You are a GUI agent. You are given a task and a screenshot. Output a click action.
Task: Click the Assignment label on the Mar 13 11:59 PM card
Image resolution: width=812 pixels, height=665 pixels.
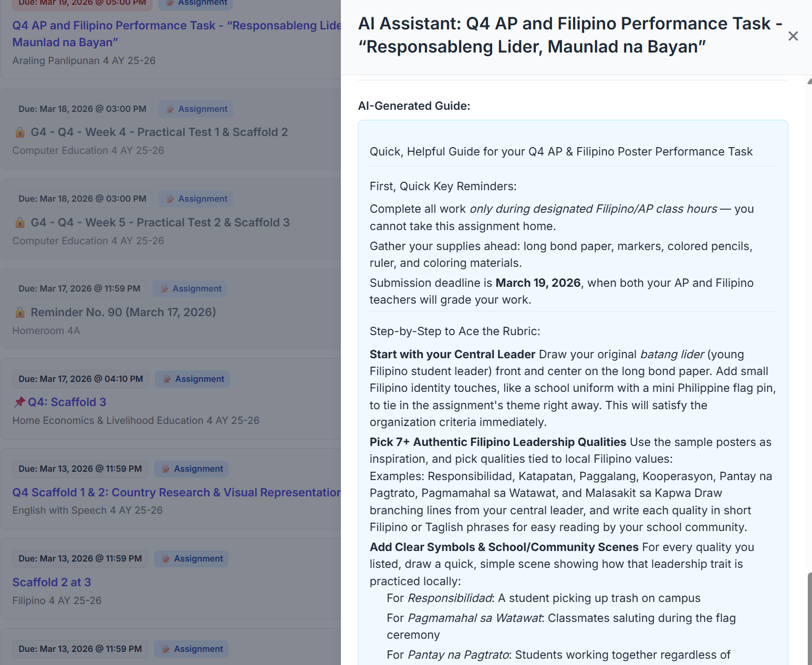(198, 469)
